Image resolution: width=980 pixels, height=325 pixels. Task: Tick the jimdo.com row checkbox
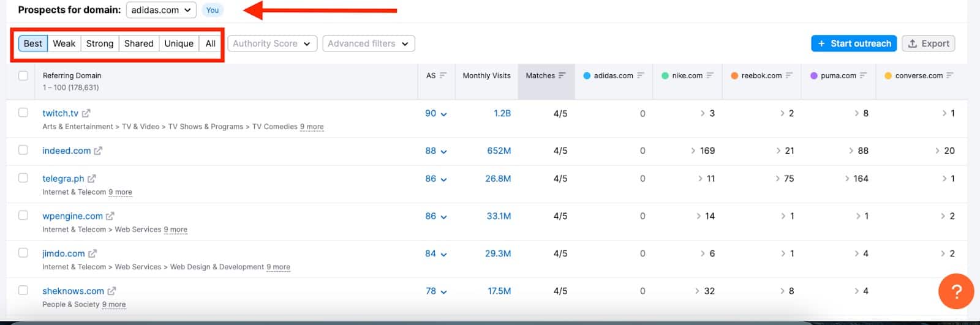tap(23, 253)
